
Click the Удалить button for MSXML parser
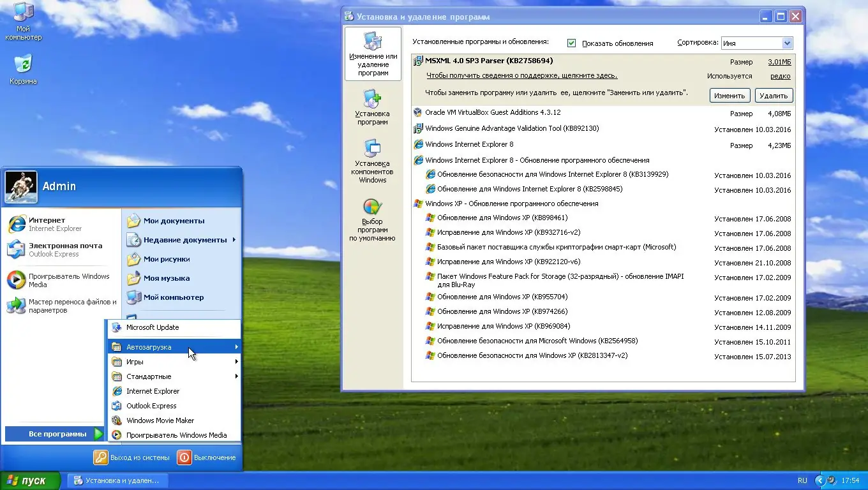[773, 95]
